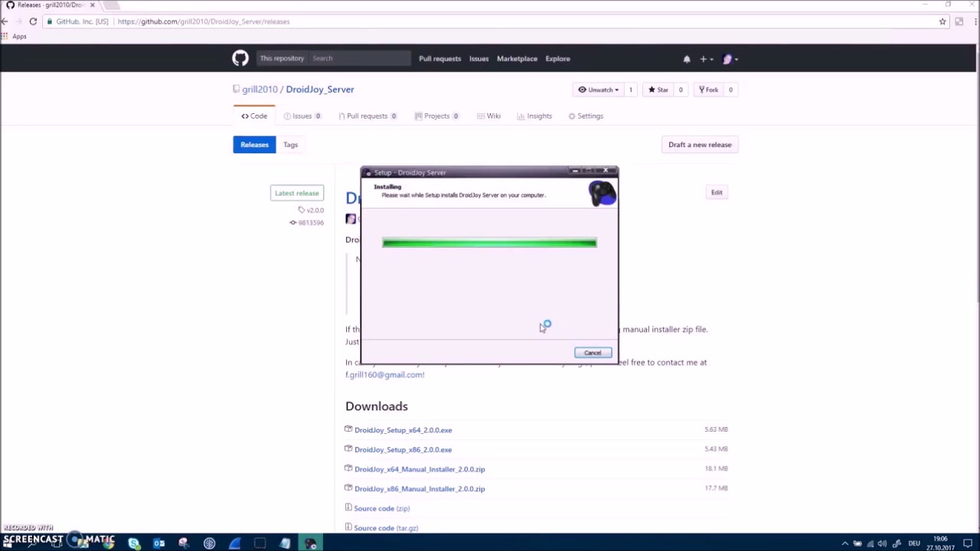Download Source code (tar.gz)

[x=386, y=528]
